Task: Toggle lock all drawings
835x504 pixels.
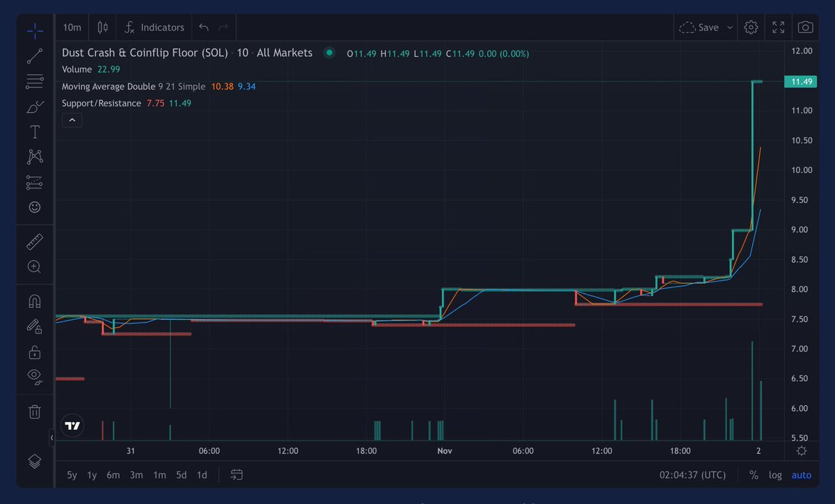Action: tap(35, 352)
